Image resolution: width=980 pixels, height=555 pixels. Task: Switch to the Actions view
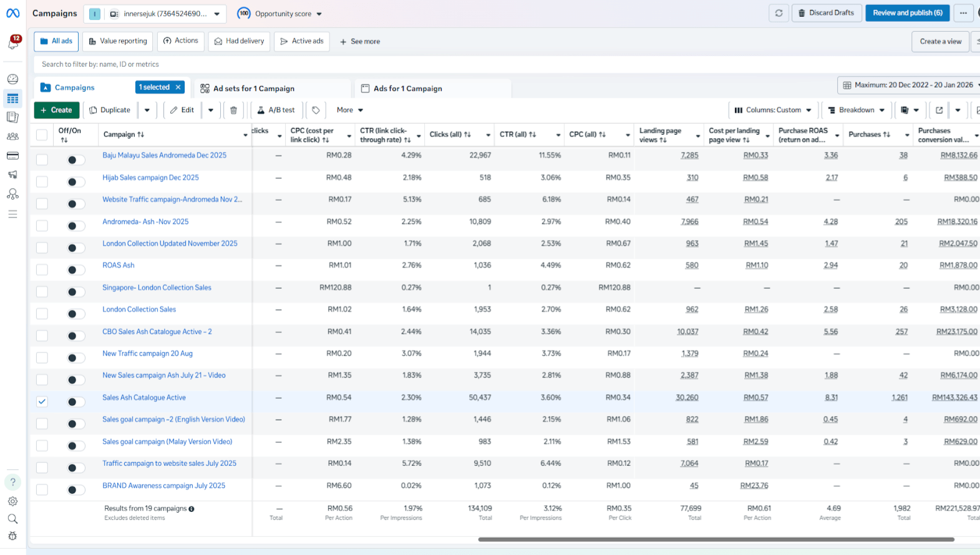(x=181, y=41)
